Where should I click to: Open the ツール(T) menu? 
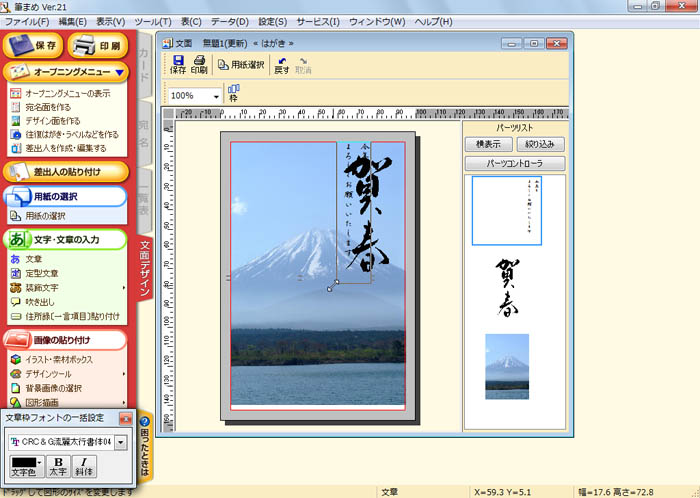point(150,21)
